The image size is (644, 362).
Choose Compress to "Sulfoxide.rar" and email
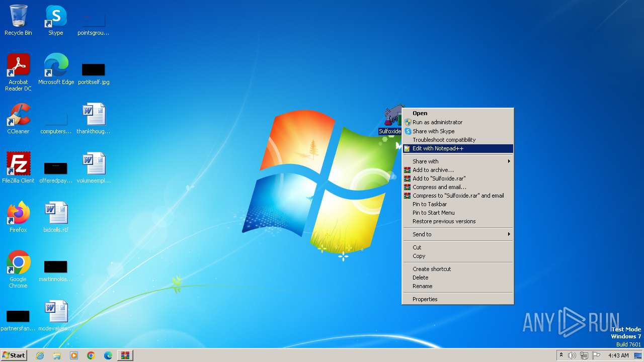pos(458,196)
